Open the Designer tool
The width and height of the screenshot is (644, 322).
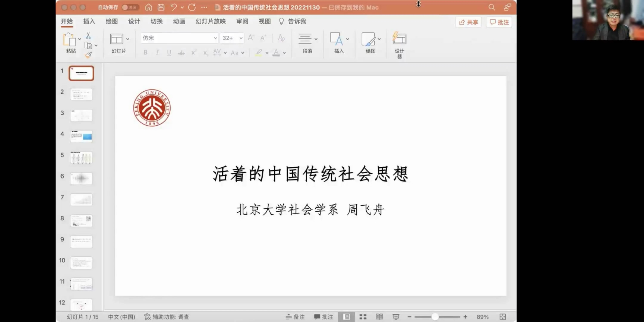point(399,45)
